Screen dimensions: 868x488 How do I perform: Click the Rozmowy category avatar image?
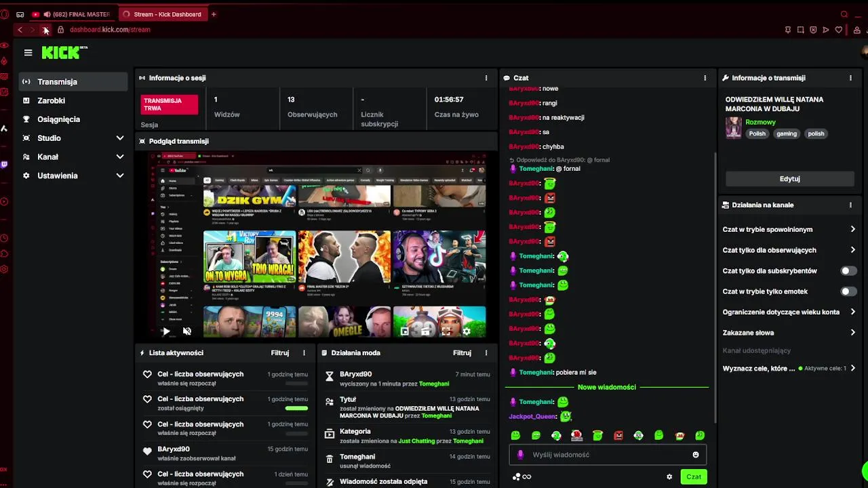[733, 127]
